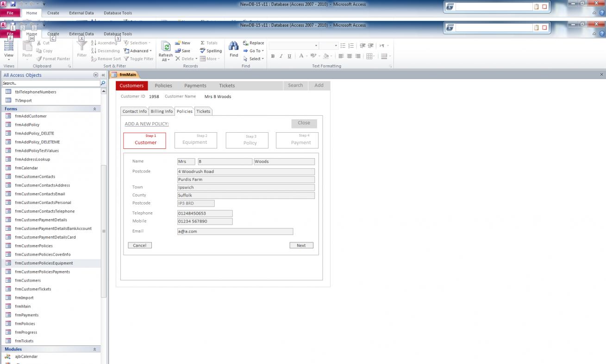Open the Find binoculars tool
Image resolution: width=606 pixels, height=364 pixels.
(x=234, y=49)
